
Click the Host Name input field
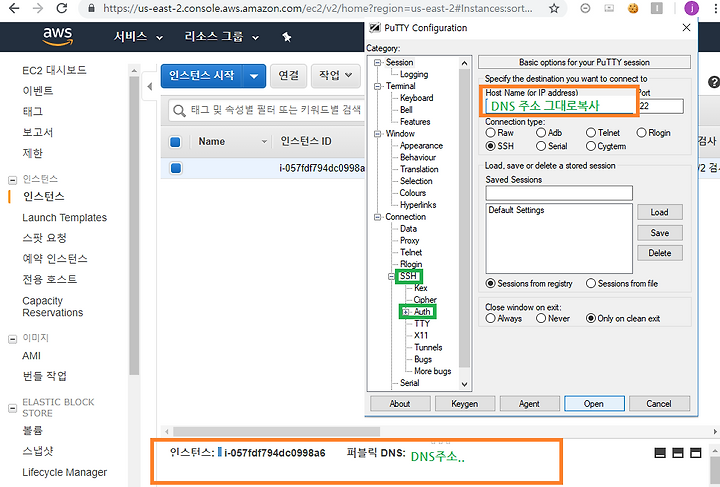559,106
